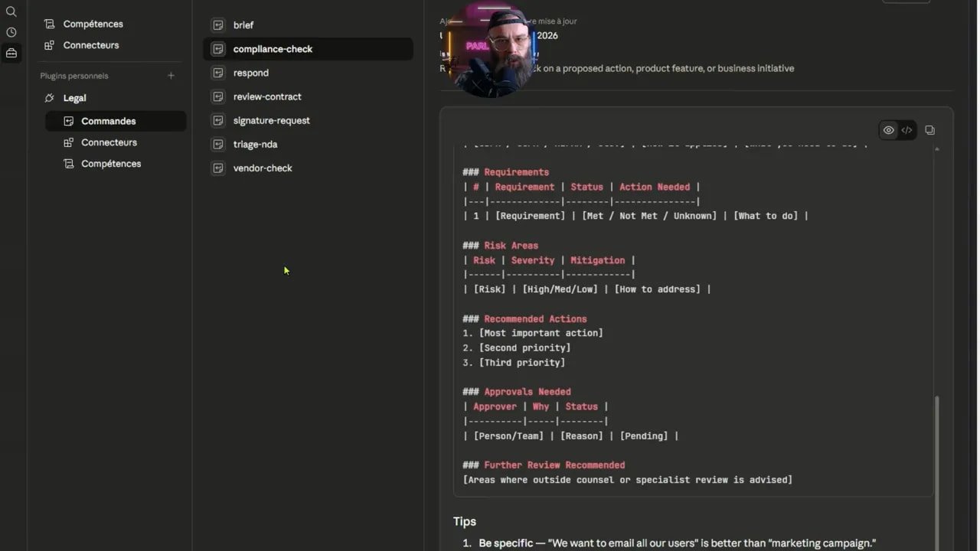Expand the Legal plugin section
This screenshot has height=551, width=980.
[x=74, y=98]
